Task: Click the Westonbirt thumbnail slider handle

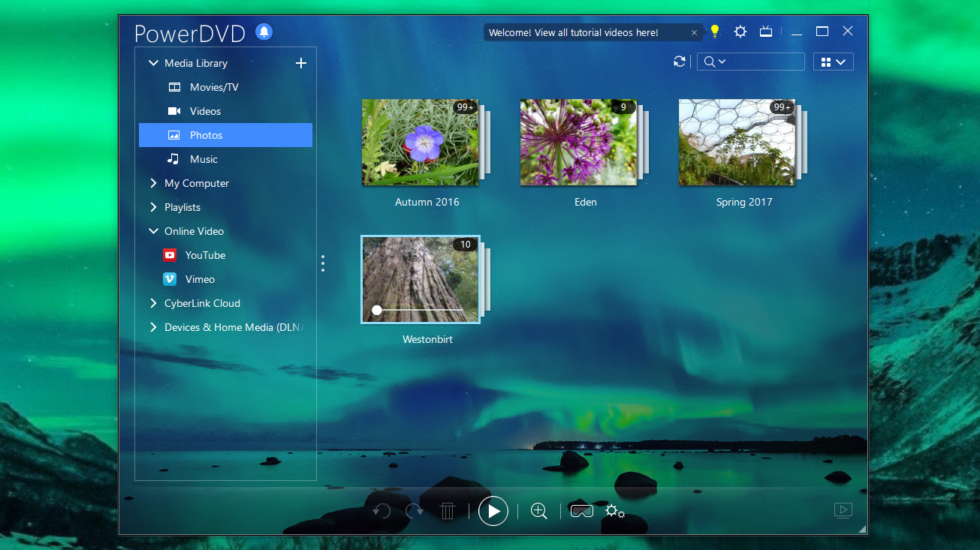Action: pyautogui.click(x=377, y=309)
